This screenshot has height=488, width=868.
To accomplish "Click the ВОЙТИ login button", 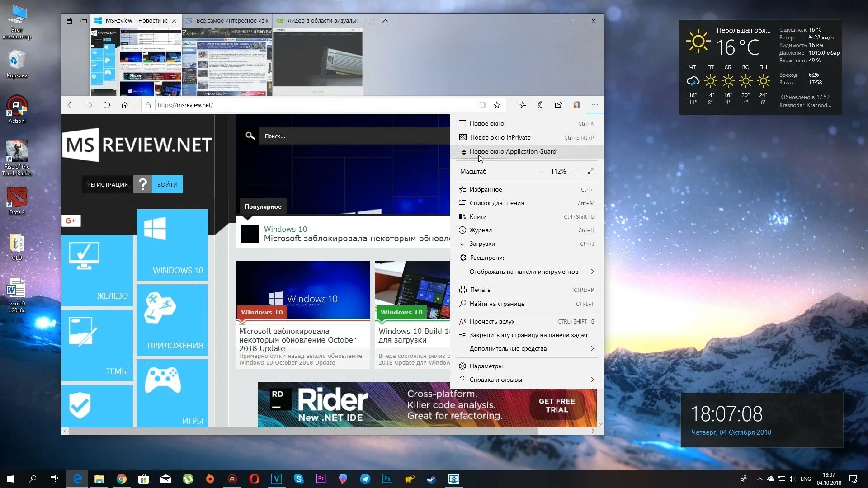I will pyautogui.click(x=167, y=184).
